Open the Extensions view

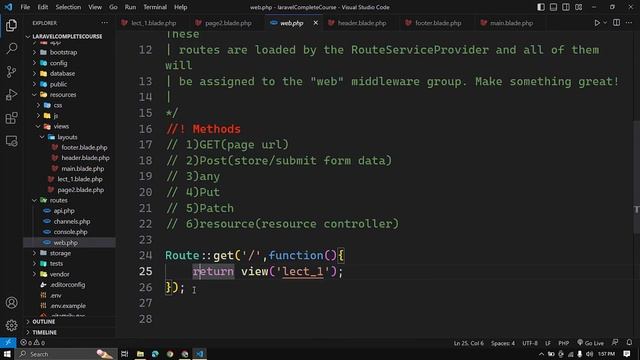pos(11,118)
